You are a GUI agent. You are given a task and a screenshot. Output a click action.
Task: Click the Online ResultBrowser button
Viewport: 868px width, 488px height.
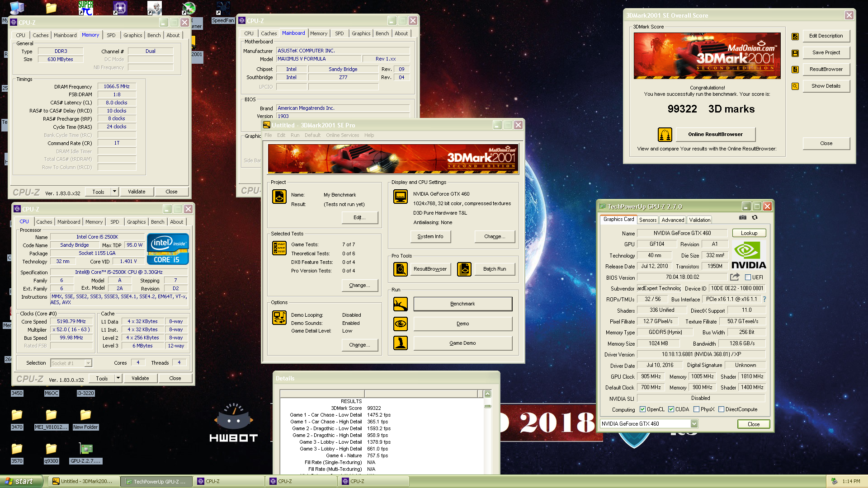(715, 135)
